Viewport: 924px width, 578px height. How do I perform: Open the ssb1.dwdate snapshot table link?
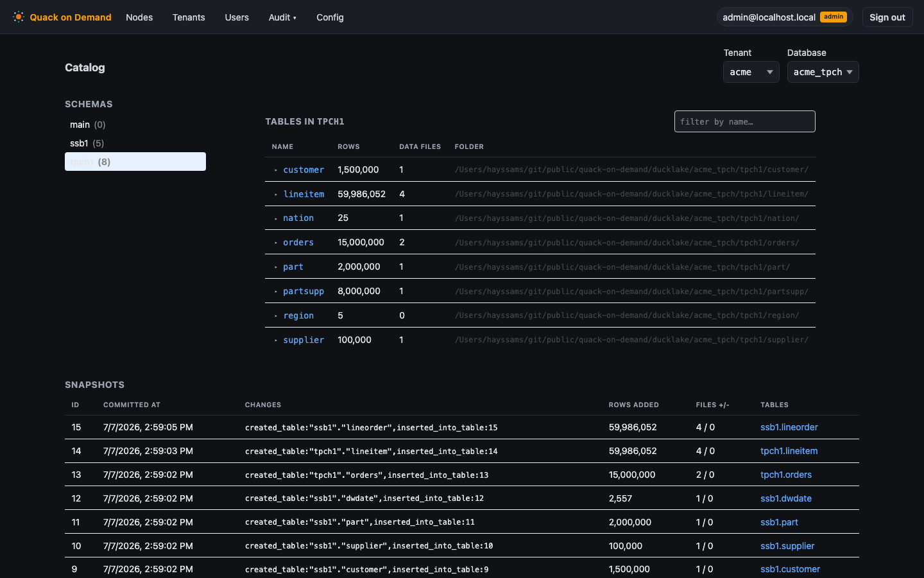click(x=786, y=498)
